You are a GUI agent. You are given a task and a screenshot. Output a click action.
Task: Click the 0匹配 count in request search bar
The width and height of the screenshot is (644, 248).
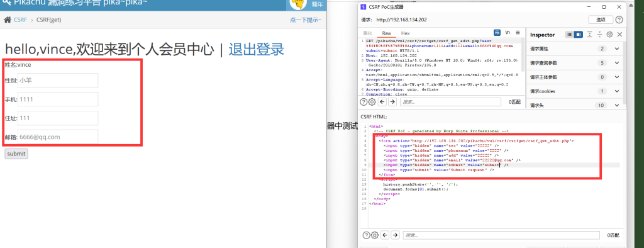(514, 102)
